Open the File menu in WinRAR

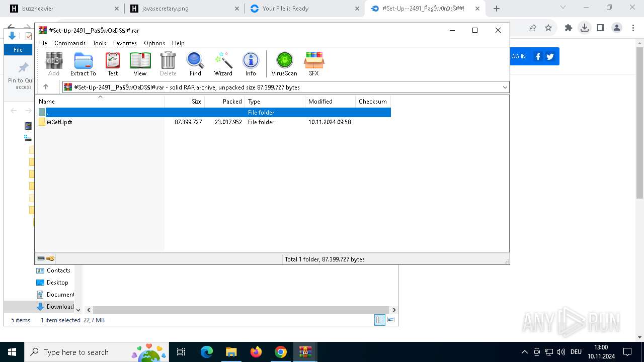(43, 43)
